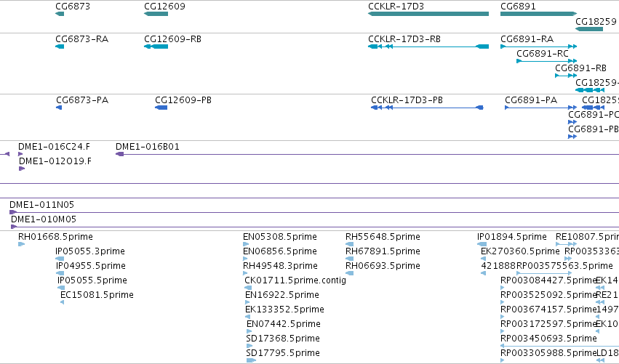This screenshot has height=364, width=619.
Task: Click EST label RH67891.5prime
Action: 383,251
